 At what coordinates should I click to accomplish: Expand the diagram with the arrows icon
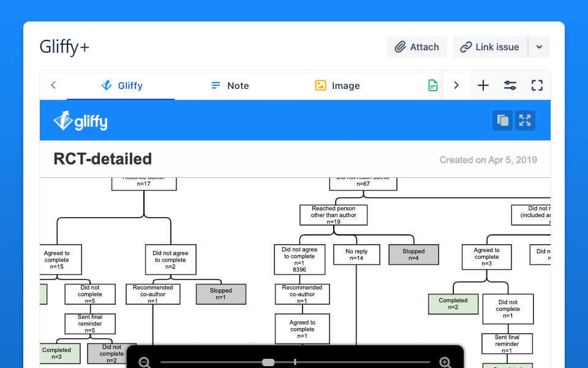tap(525, 121)
